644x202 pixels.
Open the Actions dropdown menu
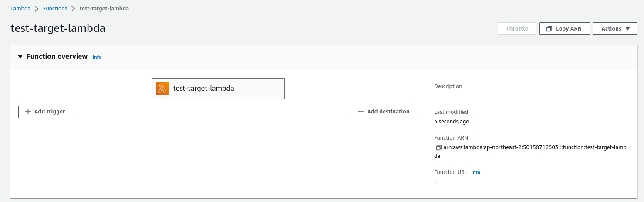(x=615, y=29)
